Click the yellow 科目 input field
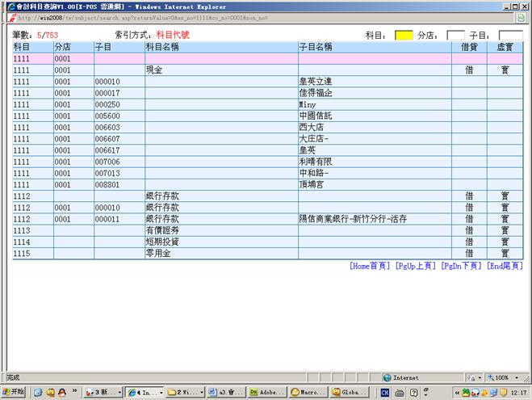The image size is (532, 400). [404, 36]
